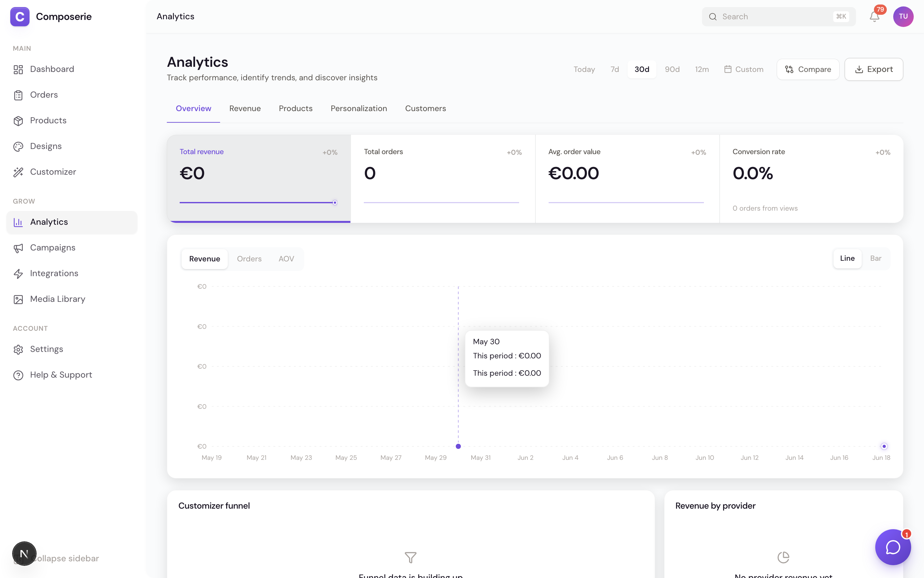The image size is (924, 578).
Task: Set chart type to Bar
Action: (x=876, y=258)
